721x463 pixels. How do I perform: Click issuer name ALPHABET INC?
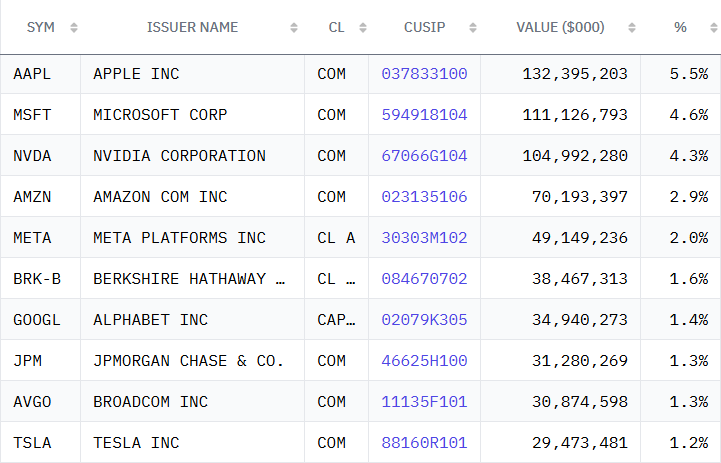pos(150,320)
